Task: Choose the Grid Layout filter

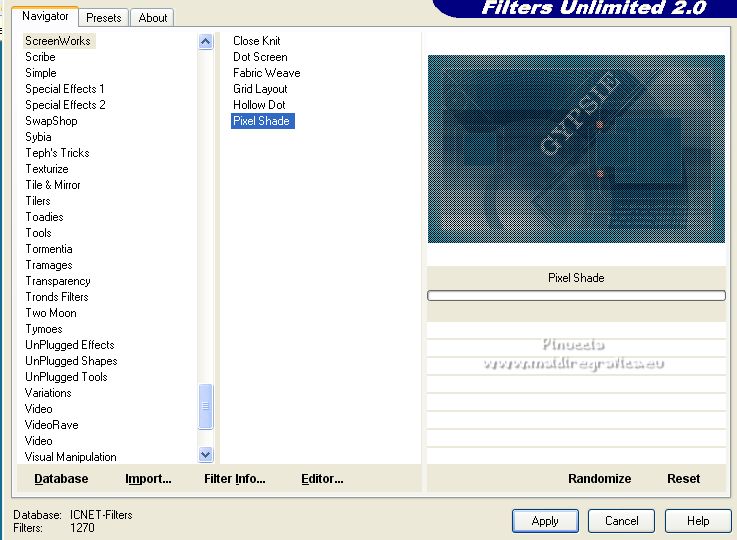Action: click(260, 89)
